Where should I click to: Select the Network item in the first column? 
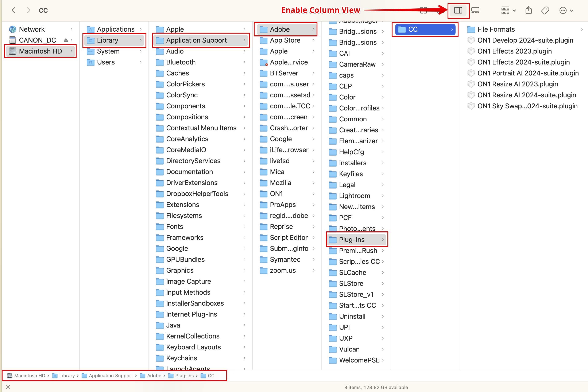41,29
